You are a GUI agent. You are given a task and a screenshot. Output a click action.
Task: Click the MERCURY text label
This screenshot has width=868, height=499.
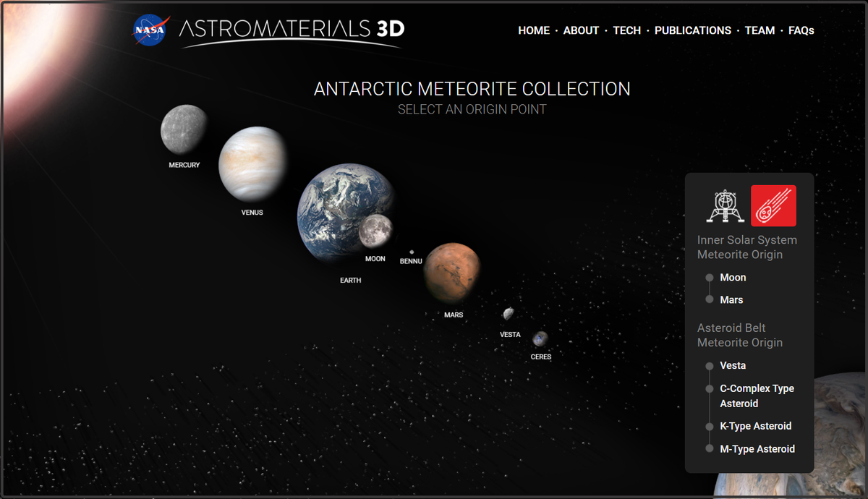click(x=184, y=165)
